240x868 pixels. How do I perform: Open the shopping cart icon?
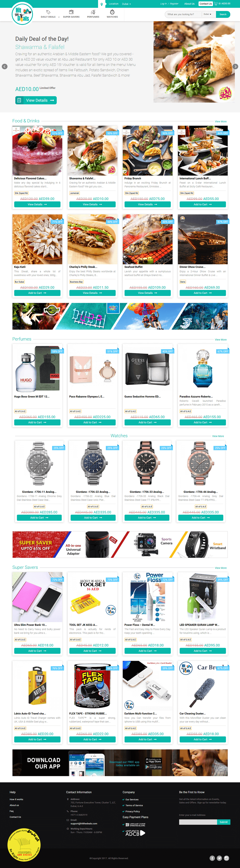coord(216,4)
